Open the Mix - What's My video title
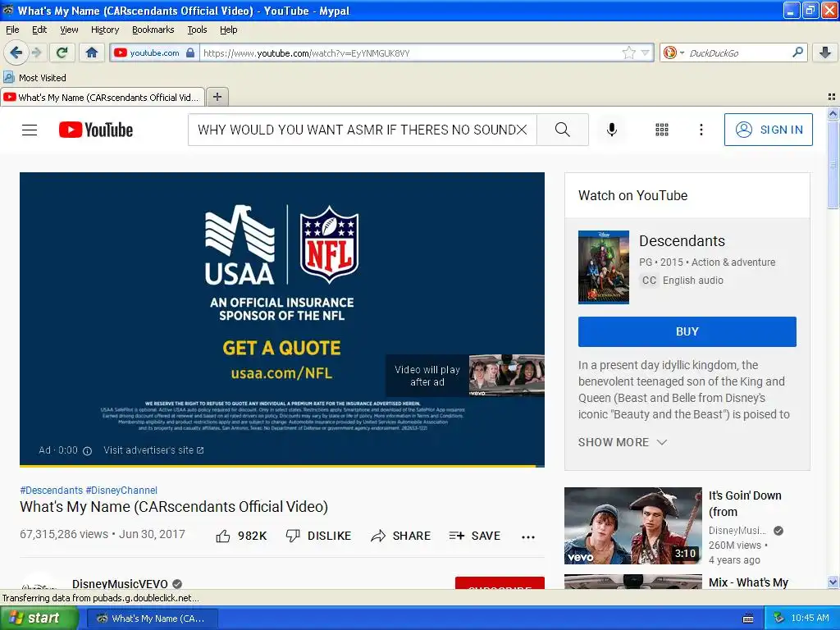The image size is (840, 630). pos(748,582)
